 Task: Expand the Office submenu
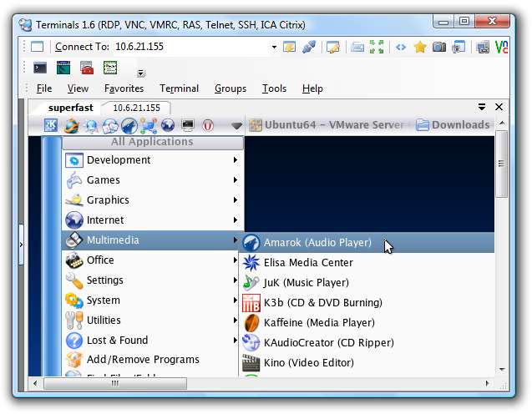click(x=151, y=260)
